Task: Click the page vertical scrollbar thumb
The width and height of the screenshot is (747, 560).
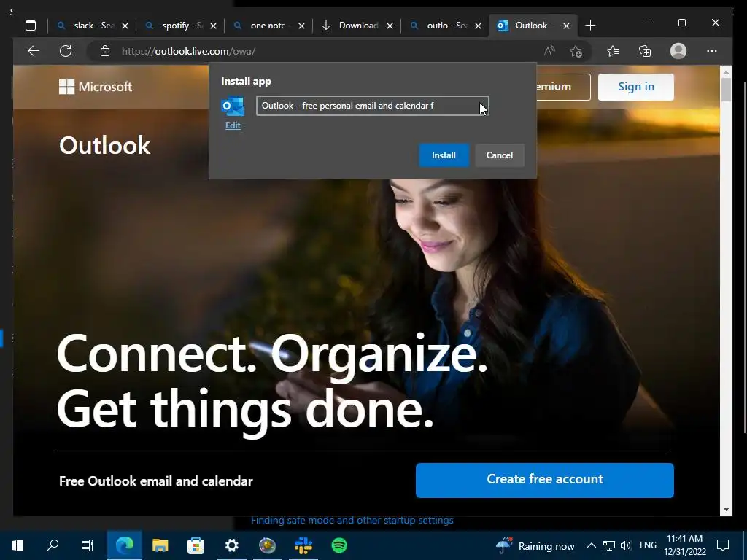Action: [726, 89]
